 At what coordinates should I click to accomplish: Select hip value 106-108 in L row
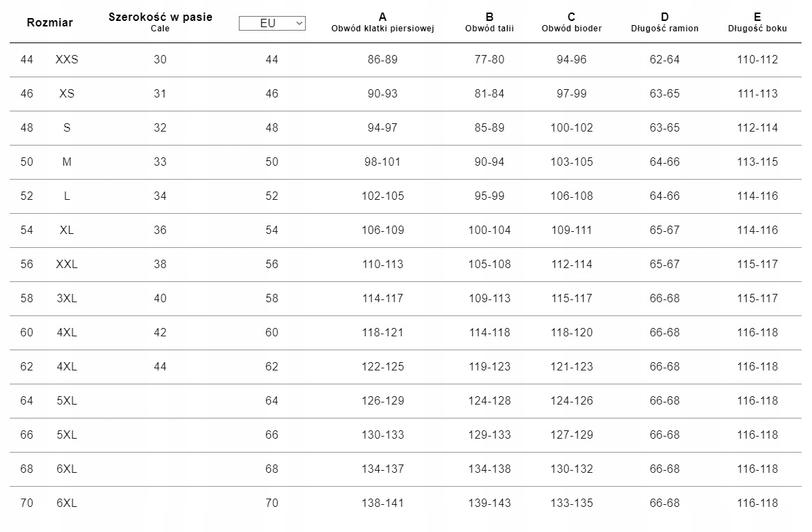point(571,196)
